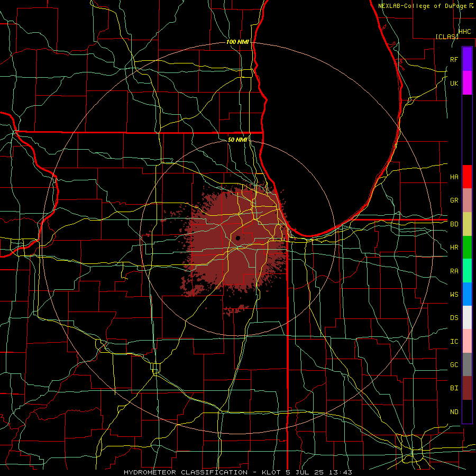
Task: Pick the blue WS legend swatch
Action: point(467,294)
